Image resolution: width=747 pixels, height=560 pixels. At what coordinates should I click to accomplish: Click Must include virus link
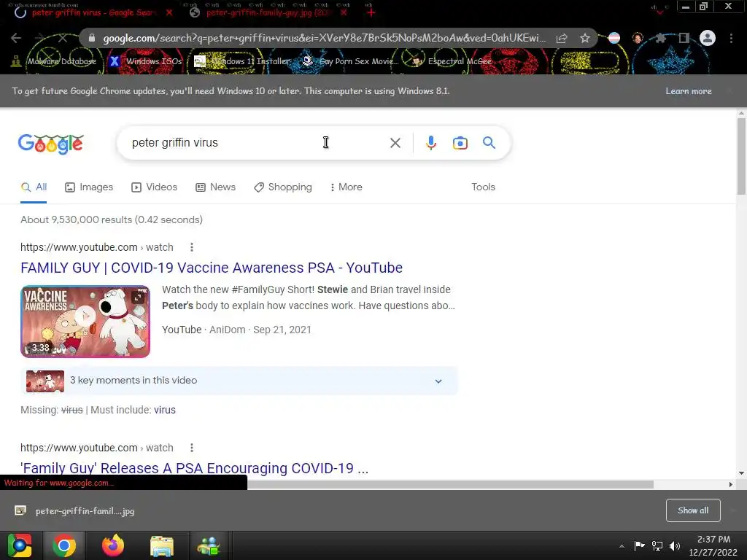point(164,410)
